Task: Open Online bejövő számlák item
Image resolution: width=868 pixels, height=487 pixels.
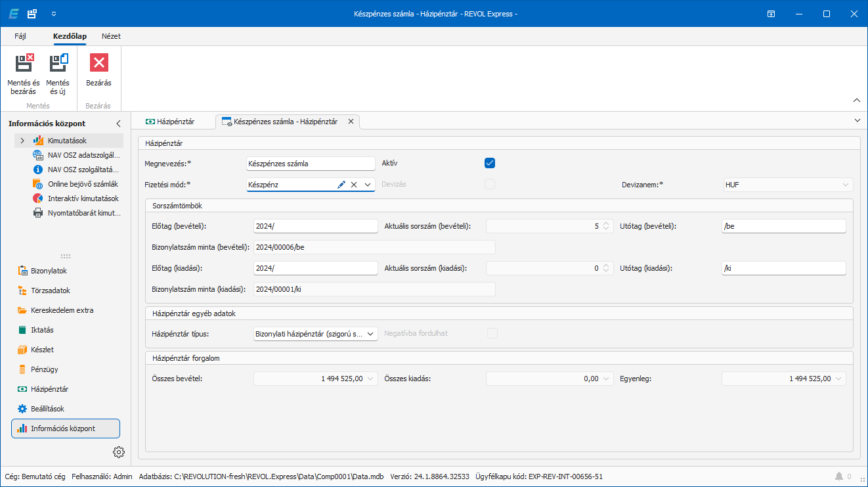Action: click(82, 184)
